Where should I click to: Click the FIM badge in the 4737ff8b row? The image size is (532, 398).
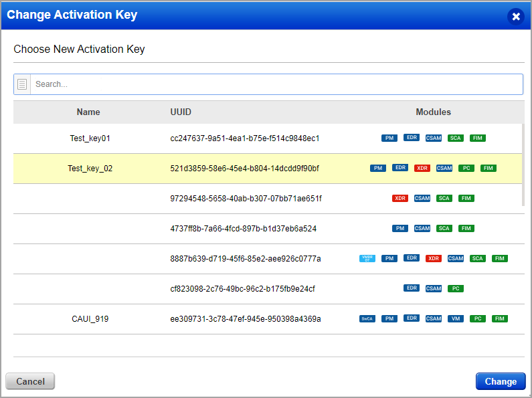(x=466, y=229)
